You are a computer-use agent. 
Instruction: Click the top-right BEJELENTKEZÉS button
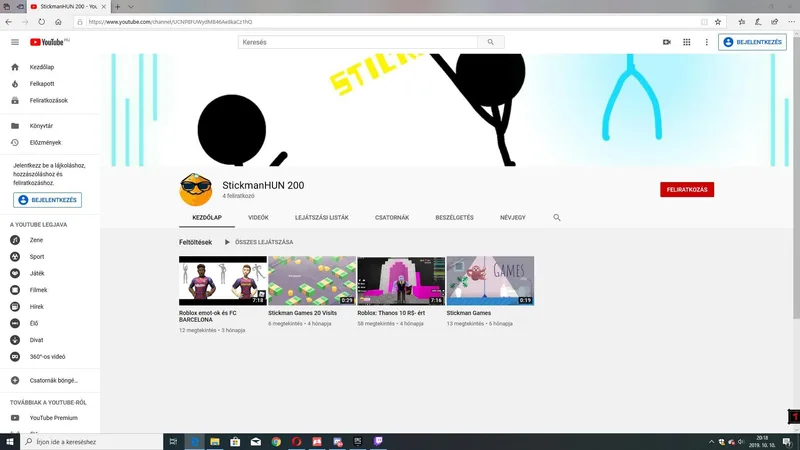(752, 42)
